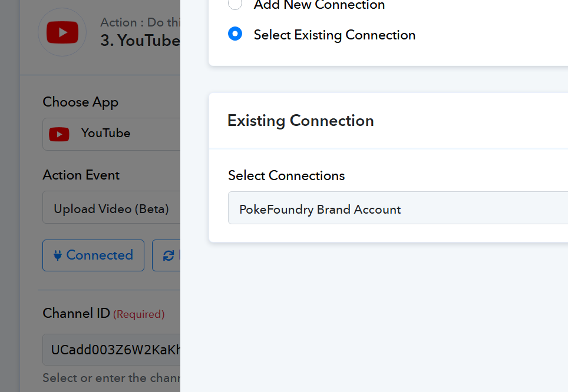568x392 pixels.
Task: Click the small YouTube icon in Choose App
Action: click(59, 134)
